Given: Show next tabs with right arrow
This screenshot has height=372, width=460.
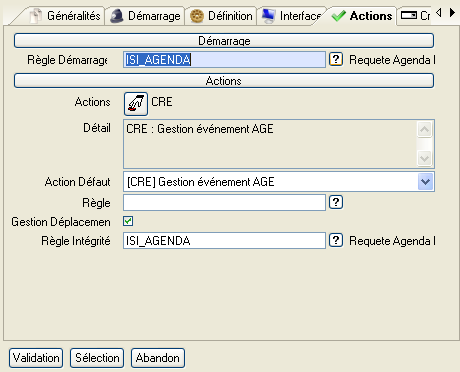Looking at the screenshot, I should (452, 13).
